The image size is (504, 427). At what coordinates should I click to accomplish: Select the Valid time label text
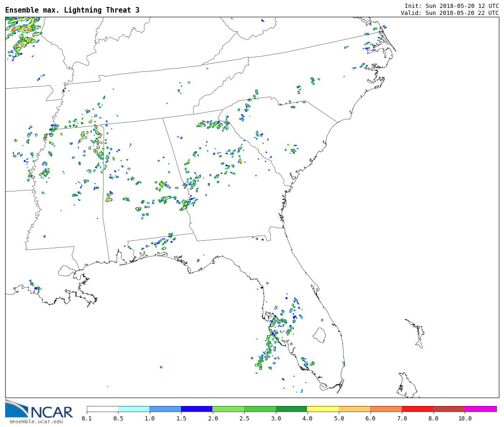449,13
